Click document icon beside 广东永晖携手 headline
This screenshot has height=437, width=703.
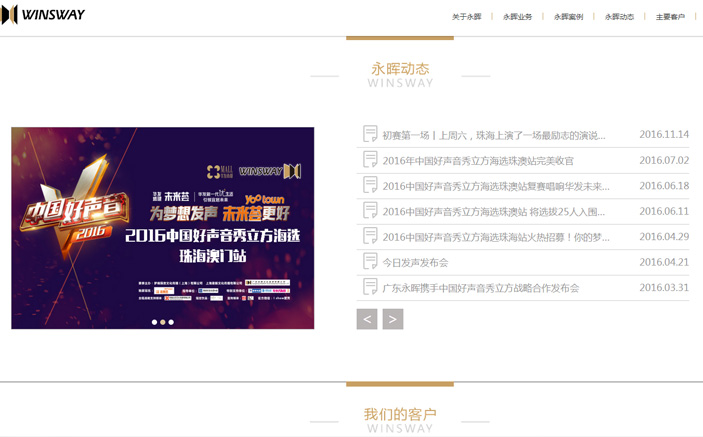click(370, 287)
